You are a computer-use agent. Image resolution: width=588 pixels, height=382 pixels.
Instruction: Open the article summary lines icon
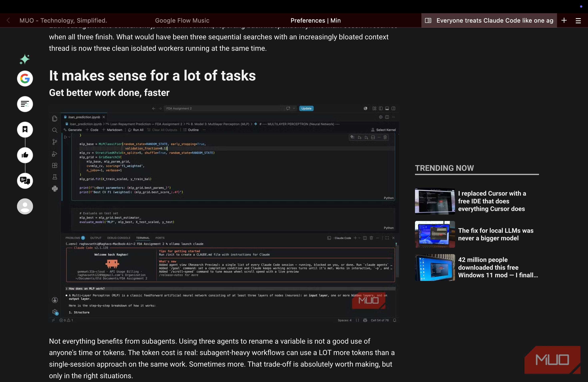pyautogui.click(x=25, y=104)
